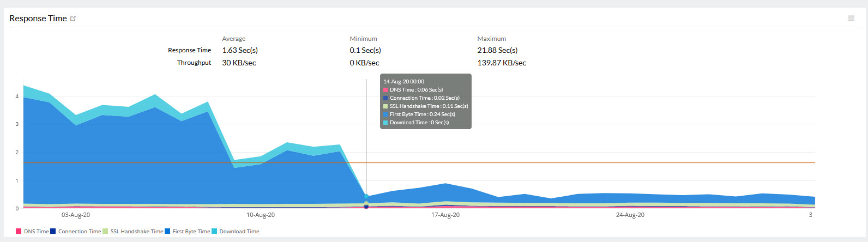Screen dimensions: 868x242
Task: Click the 24-Aug-20 x-axis date label
Action: click(x=630, y=215)
